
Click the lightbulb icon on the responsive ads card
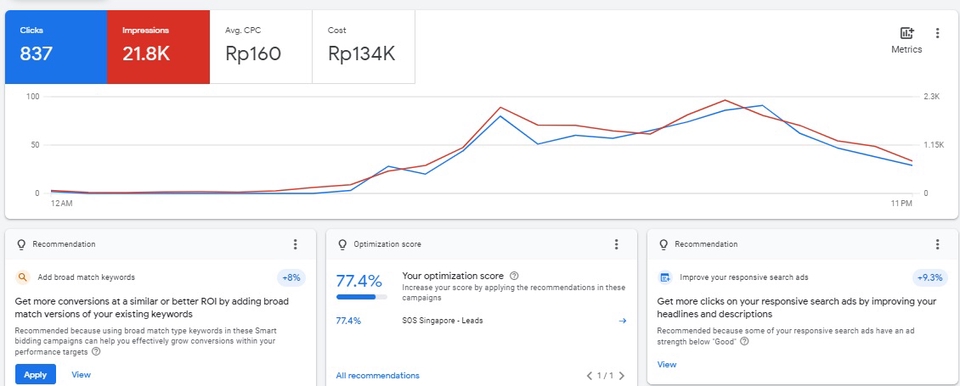coord(663,244)
